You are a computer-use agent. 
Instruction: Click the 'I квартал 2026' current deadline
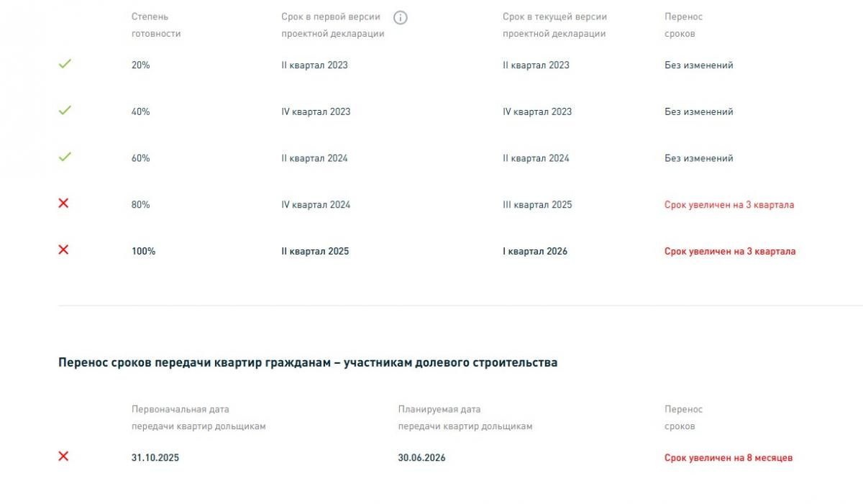pos(535,252)
